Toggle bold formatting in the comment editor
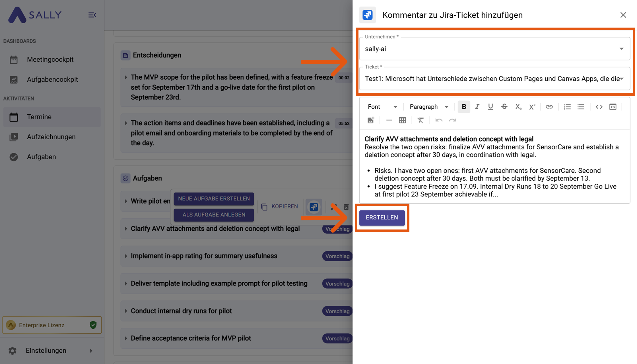The height and width of the screenshot is (364, 637). (464, 107)
